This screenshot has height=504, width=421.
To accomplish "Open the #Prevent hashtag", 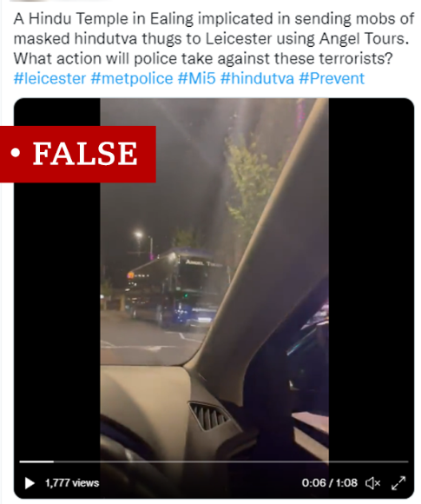I will point(332,78).
